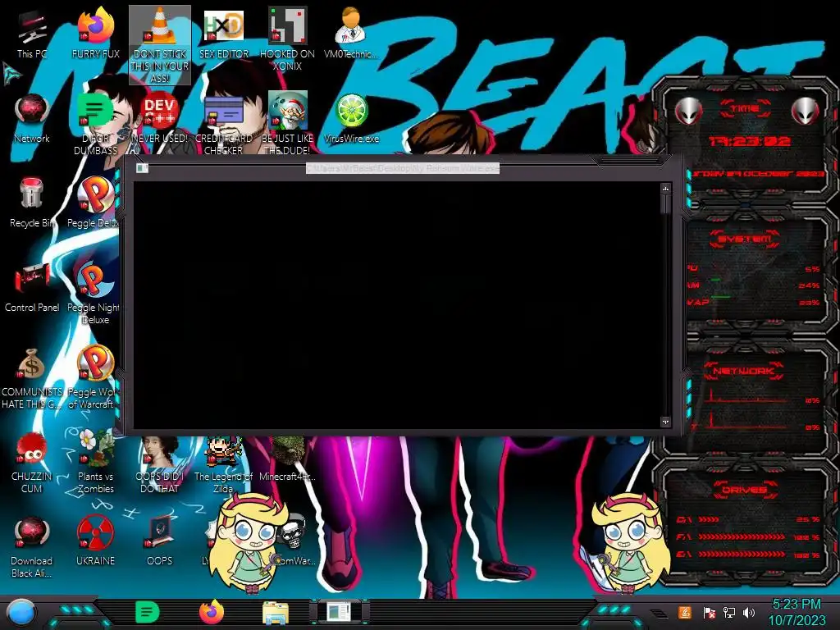Click the network connection tray icon
The height and width of the screenshot is (630, 840).
point(729,612)
